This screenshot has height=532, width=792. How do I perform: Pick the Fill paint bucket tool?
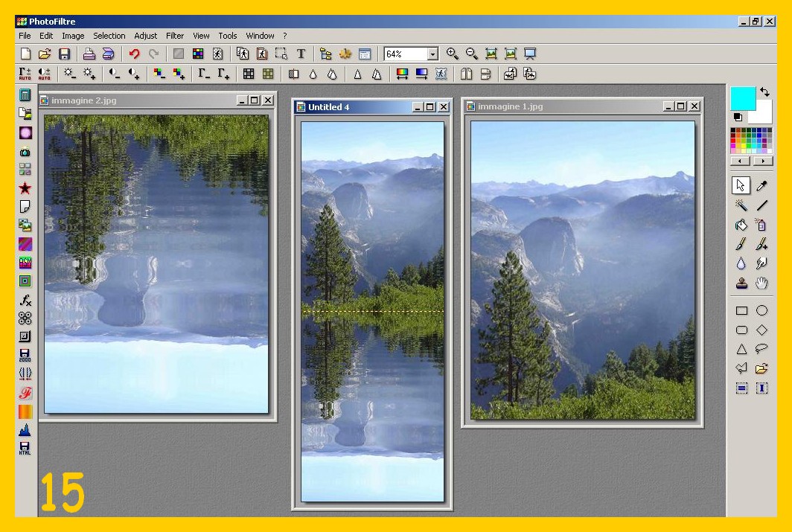[x=741, y=225]
